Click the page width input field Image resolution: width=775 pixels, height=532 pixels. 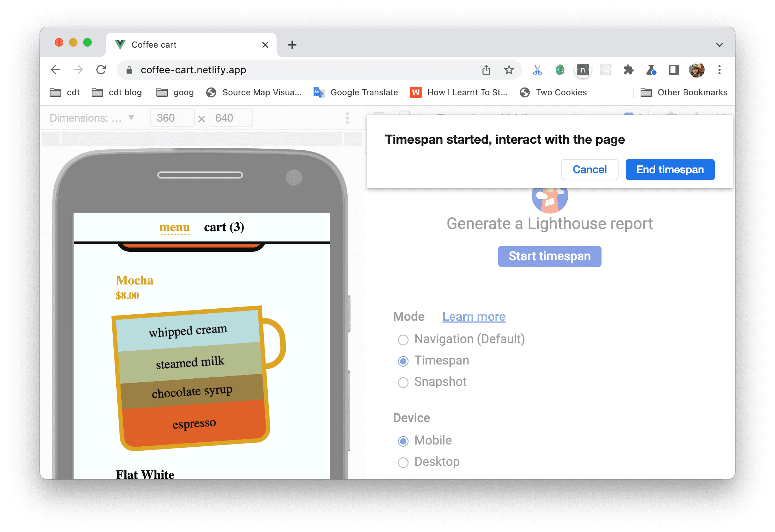click(171, 117)
